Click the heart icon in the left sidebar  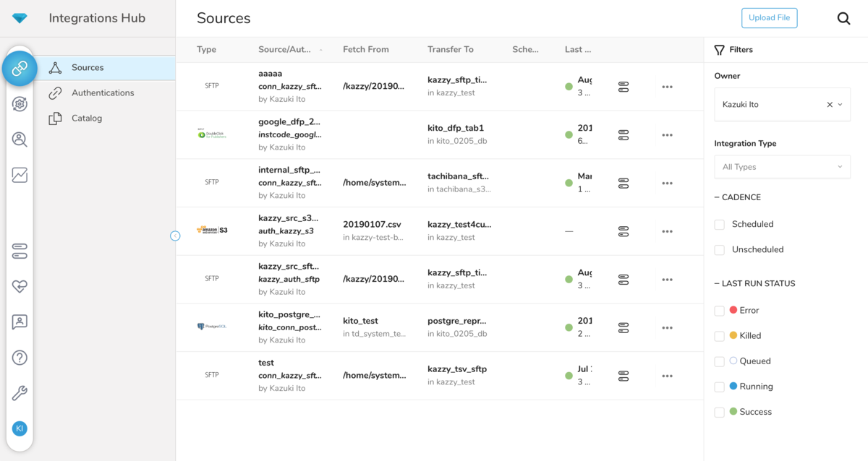(x=20, y=286)
